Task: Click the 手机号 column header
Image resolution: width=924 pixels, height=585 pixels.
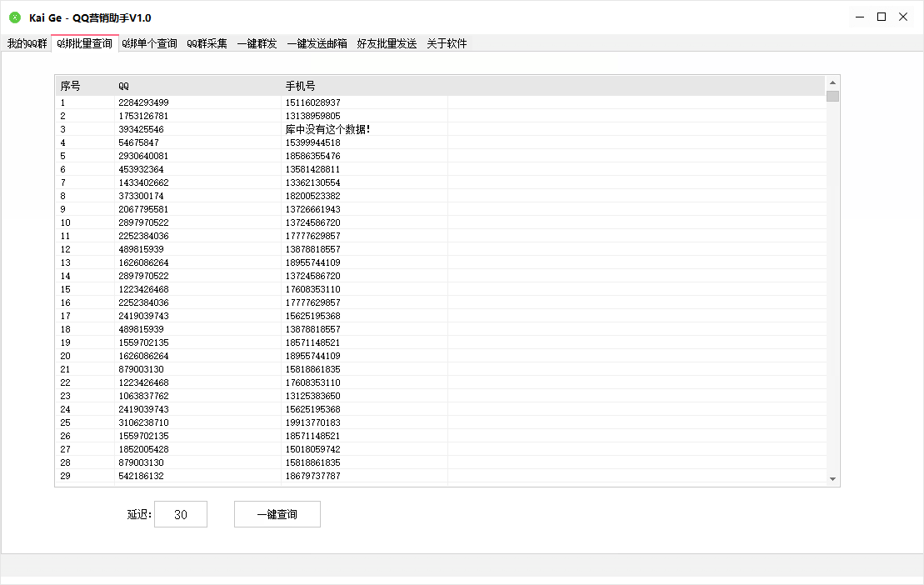Action: tap(364, 86)
